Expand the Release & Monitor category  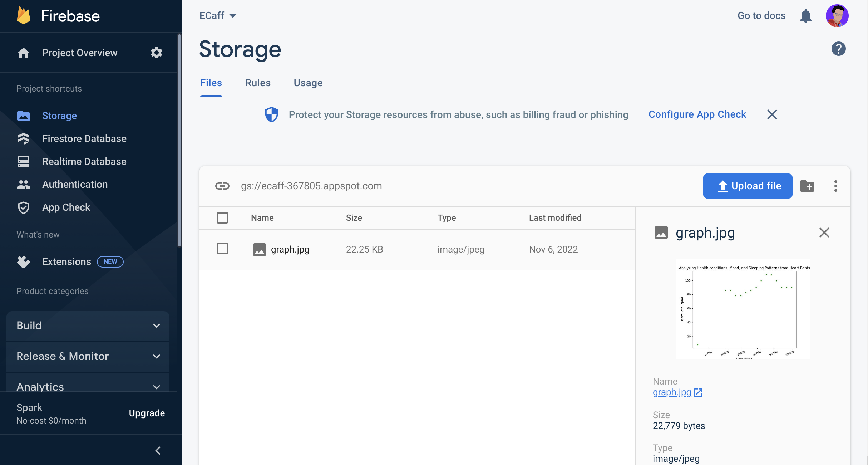(88, 356)
